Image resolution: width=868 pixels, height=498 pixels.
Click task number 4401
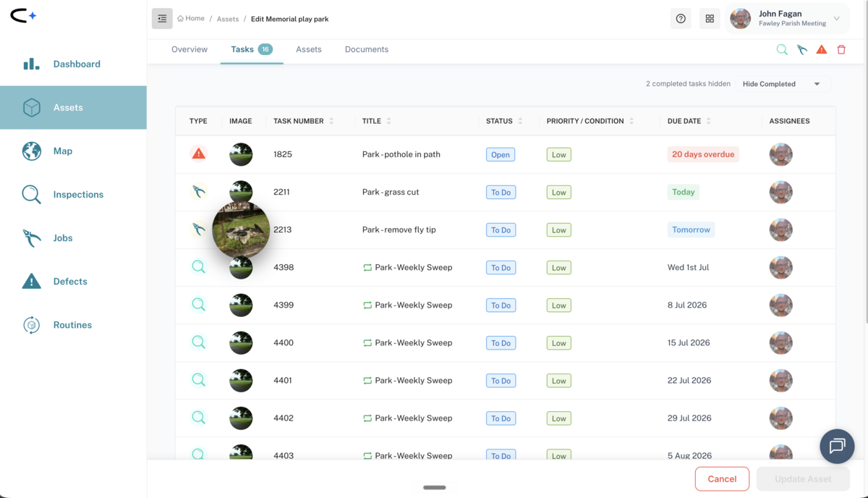click(x=283, y=380)
